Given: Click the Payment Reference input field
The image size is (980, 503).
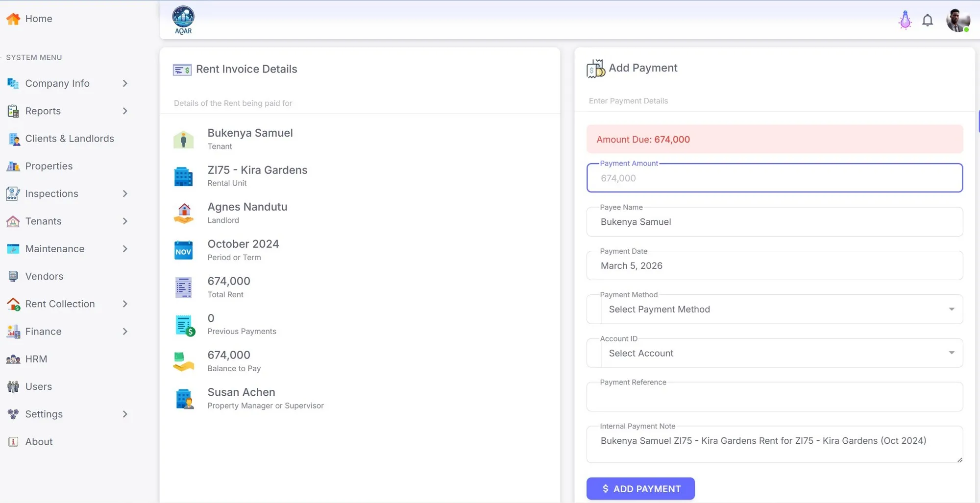Looking at the screenshot, I should [774, 397].
